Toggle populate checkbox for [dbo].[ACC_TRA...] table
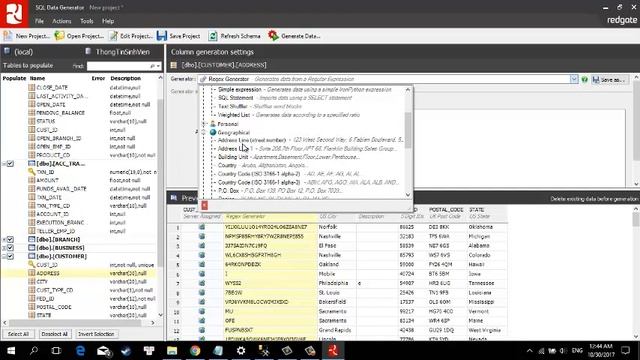Viewport: 640px width, 360px height. tap(10, 164)
